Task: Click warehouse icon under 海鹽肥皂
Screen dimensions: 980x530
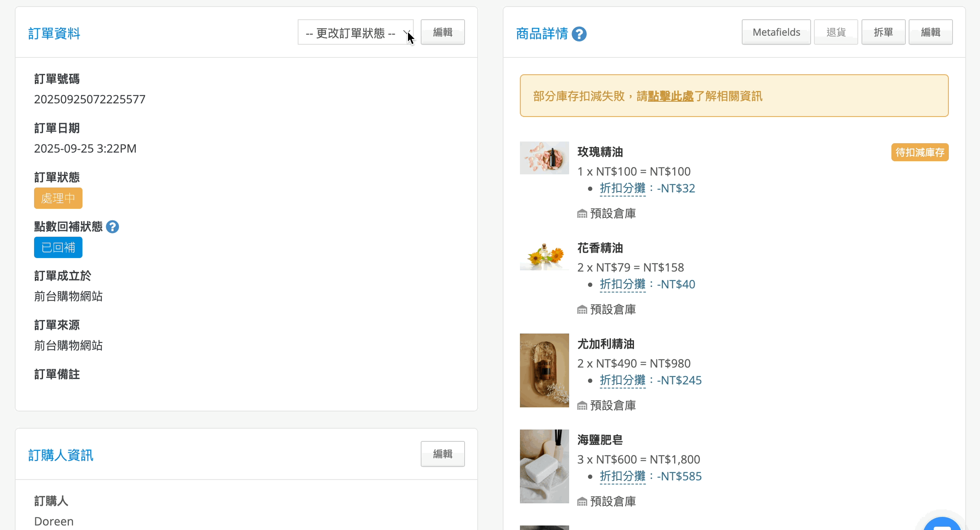Action: [x=582, y=502]
